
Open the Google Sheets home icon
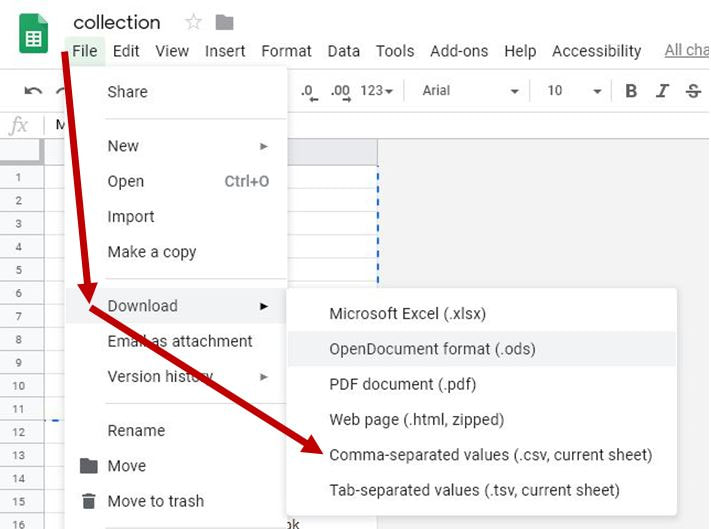pyautogui.click(x=34, y=34)
